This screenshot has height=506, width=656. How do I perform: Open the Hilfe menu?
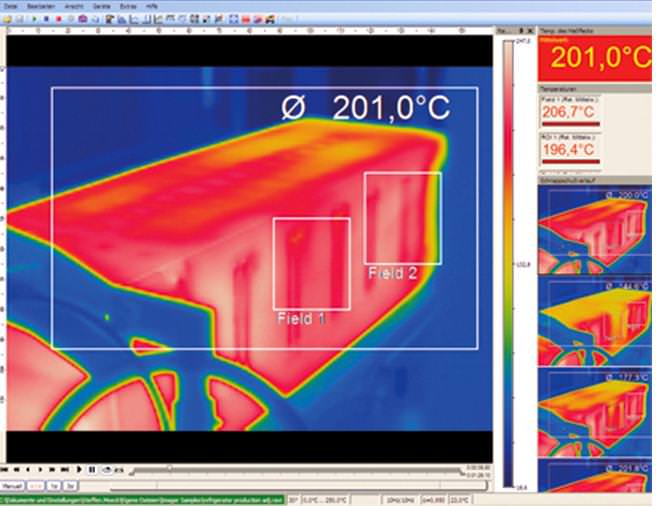[152, 6]
